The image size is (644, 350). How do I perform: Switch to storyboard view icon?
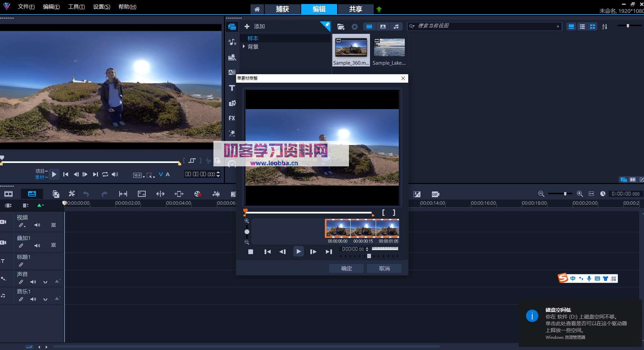8,194
